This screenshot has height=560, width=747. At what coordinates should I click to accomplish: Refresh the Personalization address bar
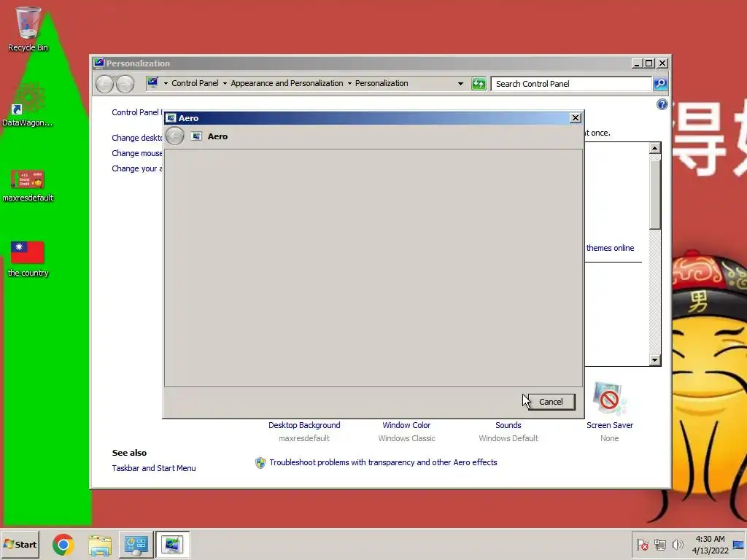(479, 84)
